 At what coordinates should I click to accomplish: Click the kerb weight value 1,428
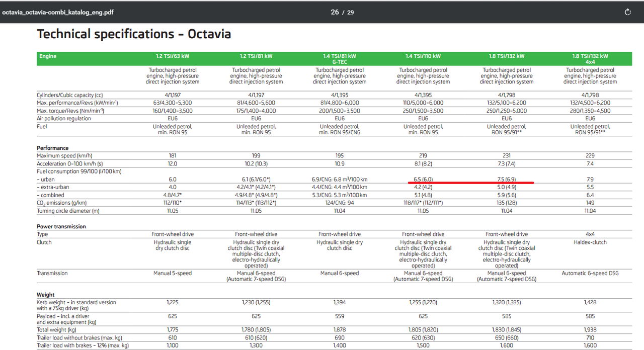(x=590, y=303)
